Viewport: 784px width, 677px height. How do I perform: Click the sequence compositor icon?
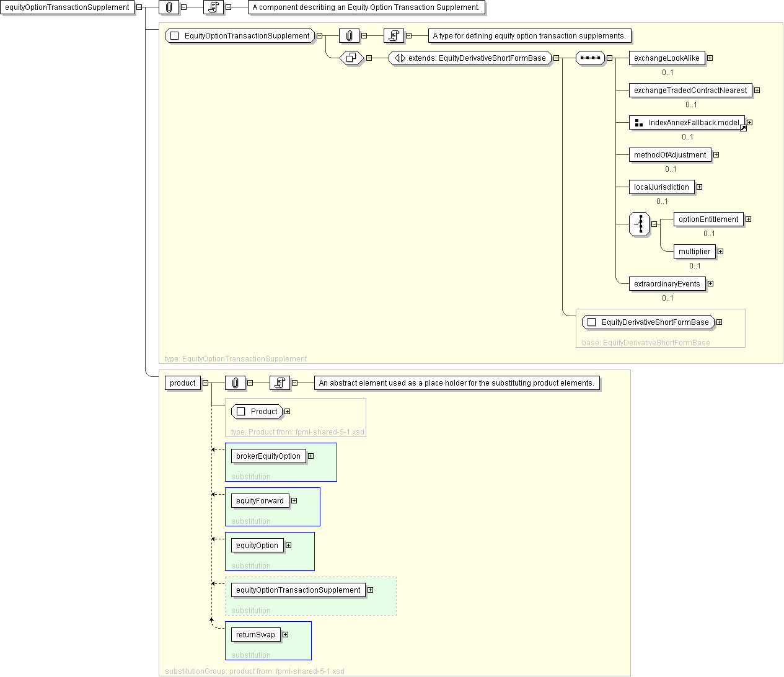590,58
